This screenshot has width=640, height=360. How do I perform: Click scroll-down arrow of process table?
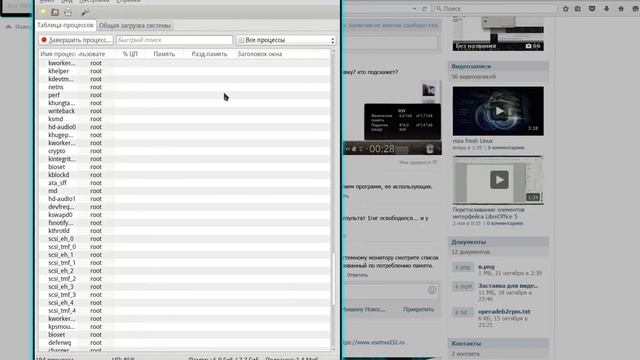tap(333, 349)
